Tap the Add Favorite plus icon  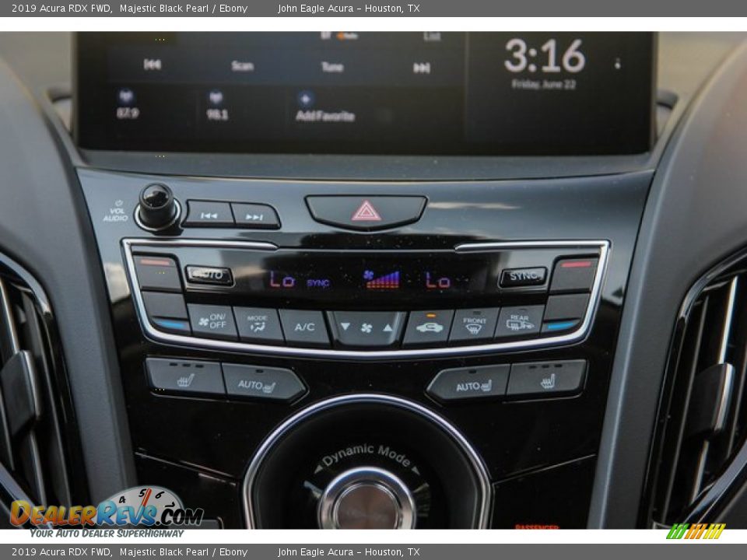click(x=305, y=98)
